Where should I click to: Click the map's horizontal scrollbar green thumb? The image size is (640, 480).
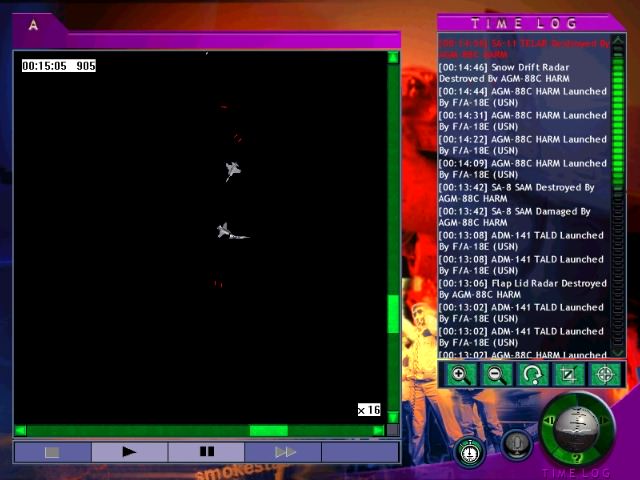click(x=268, y=430)
